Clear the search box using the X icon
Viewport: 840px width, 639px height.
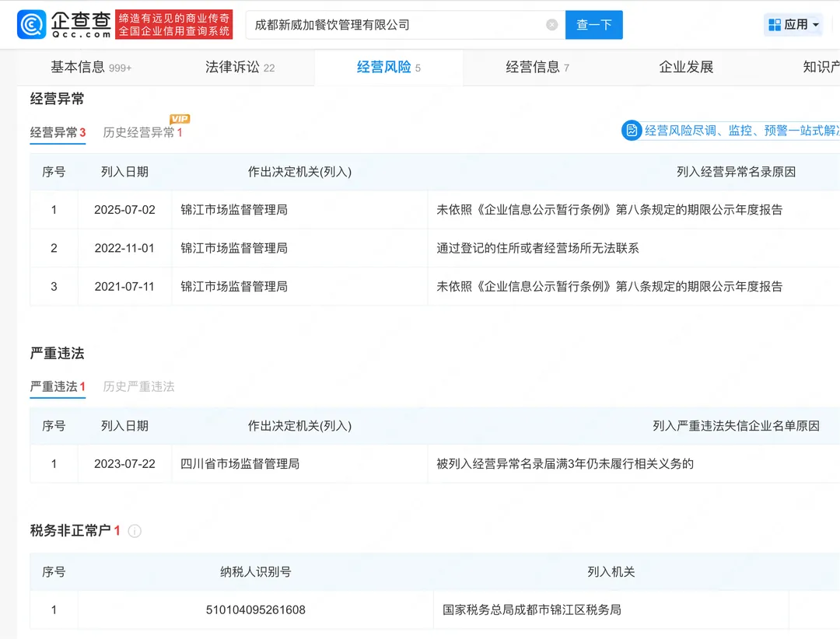click(x=552, y=24)
